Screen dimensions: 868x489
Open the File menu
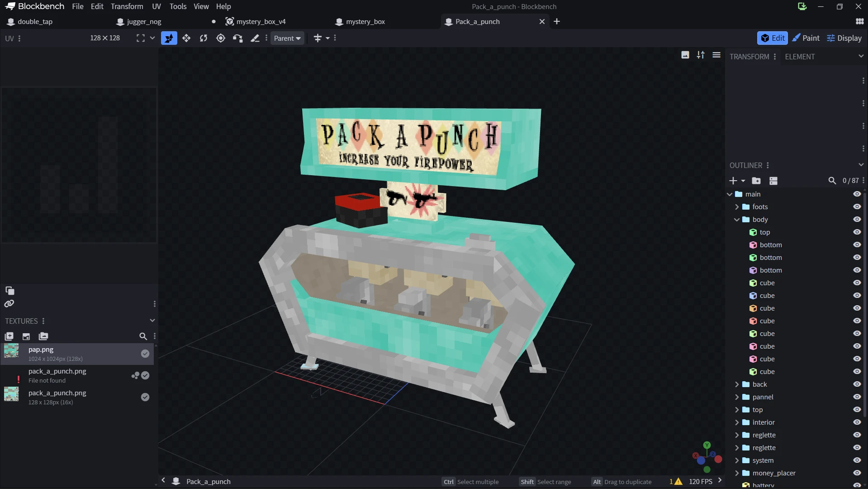click(x=78, y=6)
